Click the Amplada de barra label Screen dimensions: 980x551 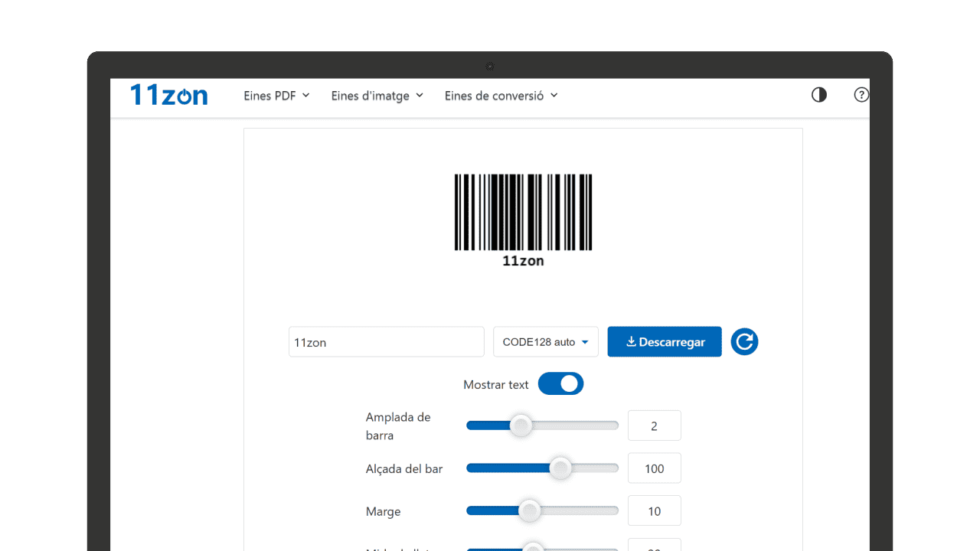click(398, 426)
